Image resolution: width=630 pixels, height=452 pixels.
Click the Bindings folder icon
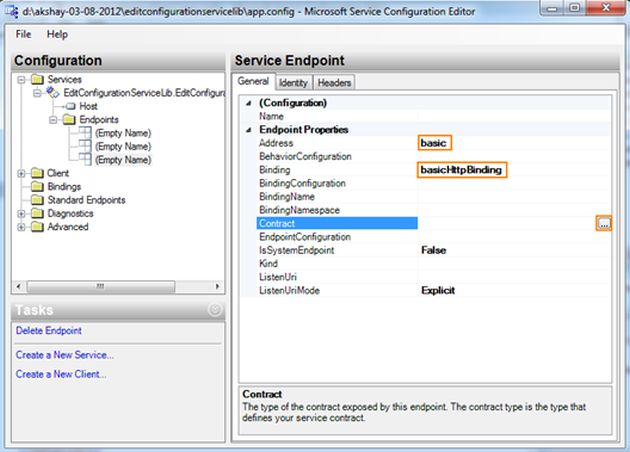pos(37,186)
